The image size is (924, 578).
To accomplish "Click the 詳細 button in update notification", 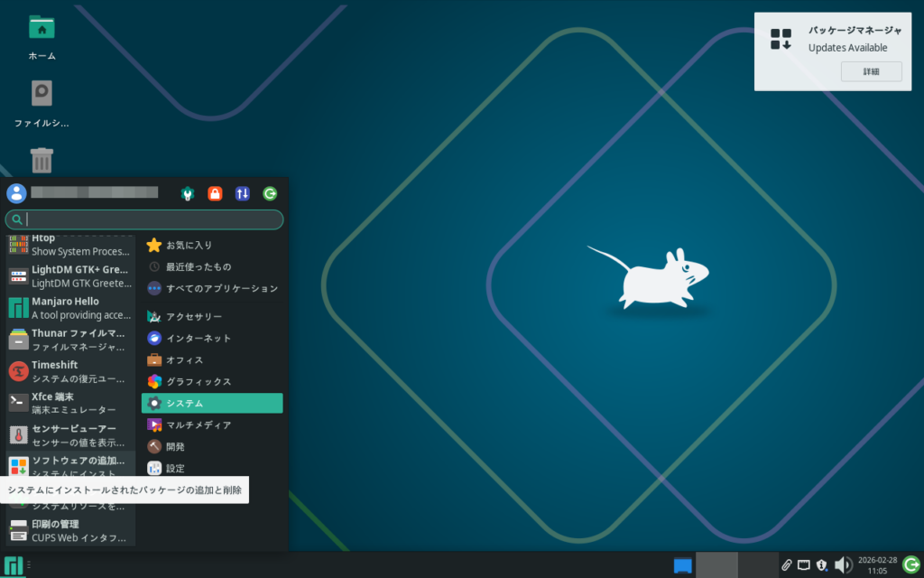I will tap(870, 71).
